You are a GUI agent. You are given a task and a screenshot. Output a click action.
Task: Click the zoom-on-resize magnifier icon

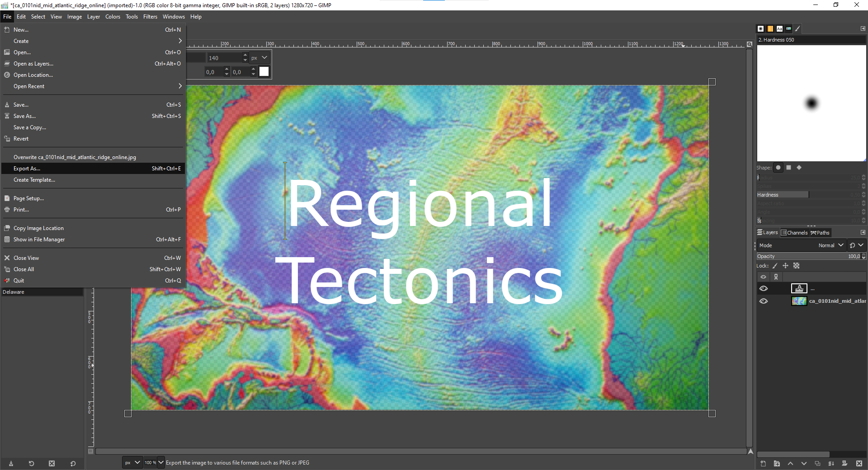pos(750,44)
